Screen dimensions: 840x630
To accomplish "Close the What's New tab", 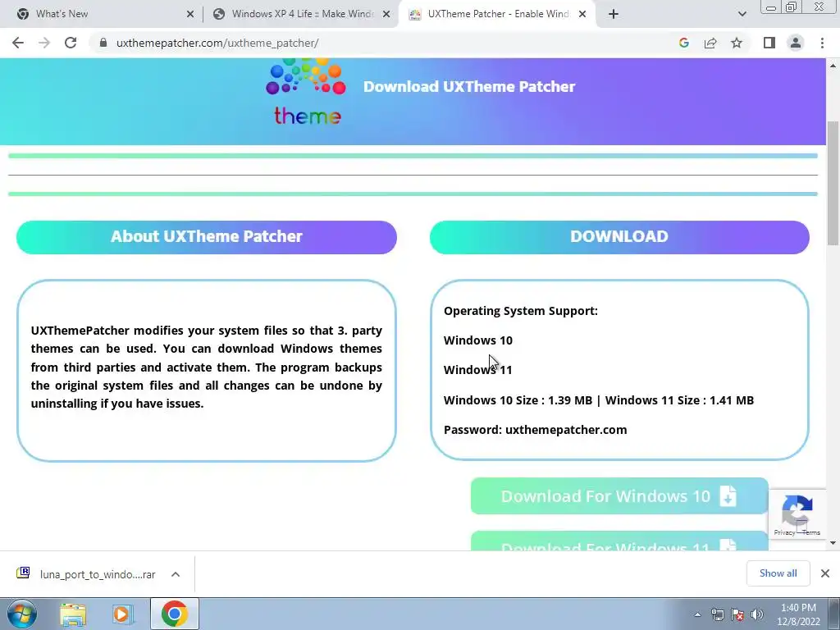I will (190, 14).
